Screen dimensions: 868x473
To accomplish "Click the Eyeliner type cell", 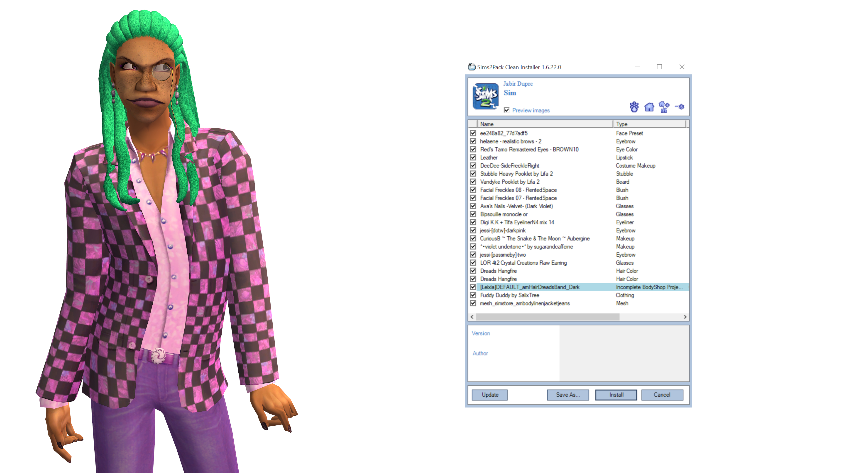I will click(625, 222).
